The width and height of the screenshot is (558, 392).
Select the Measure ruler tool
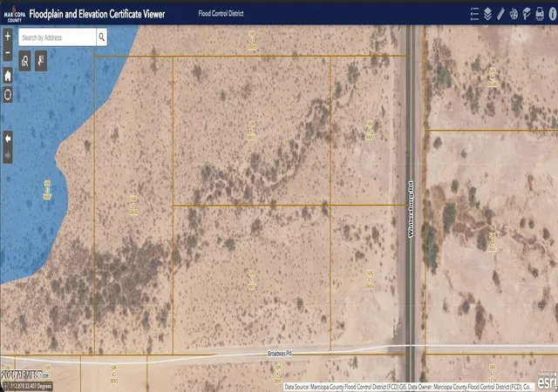[x=500, y=14]
